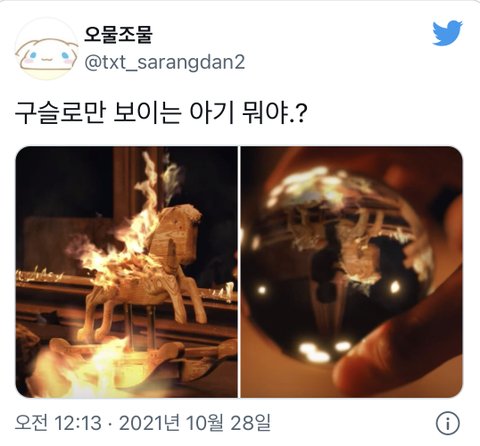Open the Cinnamoroll profile avatar
480x446 pixels.
click(x=47, y=48)
